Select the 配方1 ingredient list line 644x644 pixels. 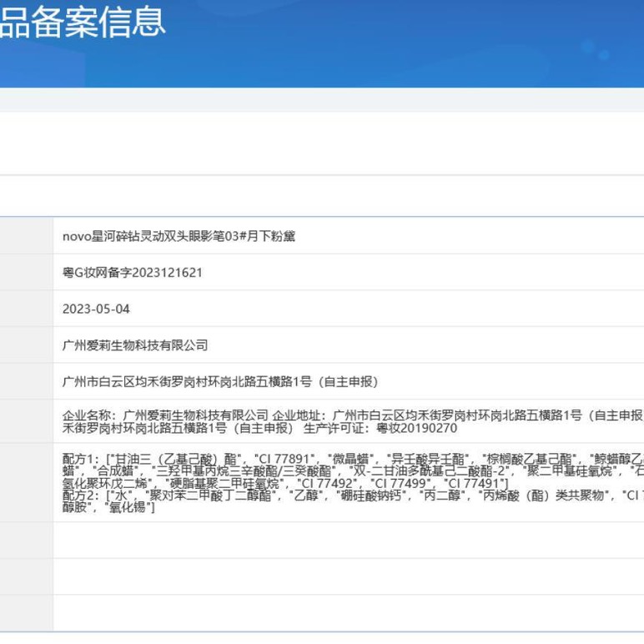click(353, 459)
